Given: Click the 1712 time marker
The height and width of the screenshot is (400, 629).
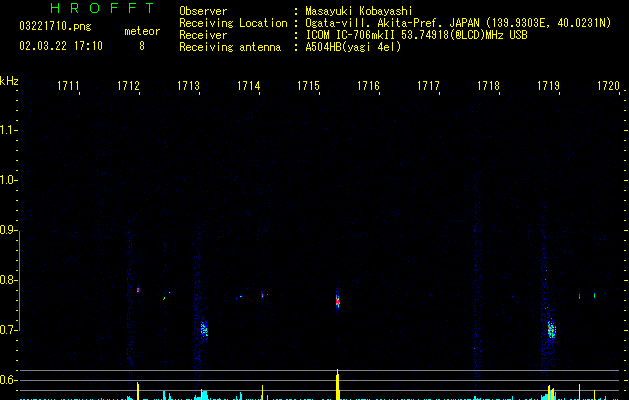Looking at the screenshot, I should coord(128,86).
